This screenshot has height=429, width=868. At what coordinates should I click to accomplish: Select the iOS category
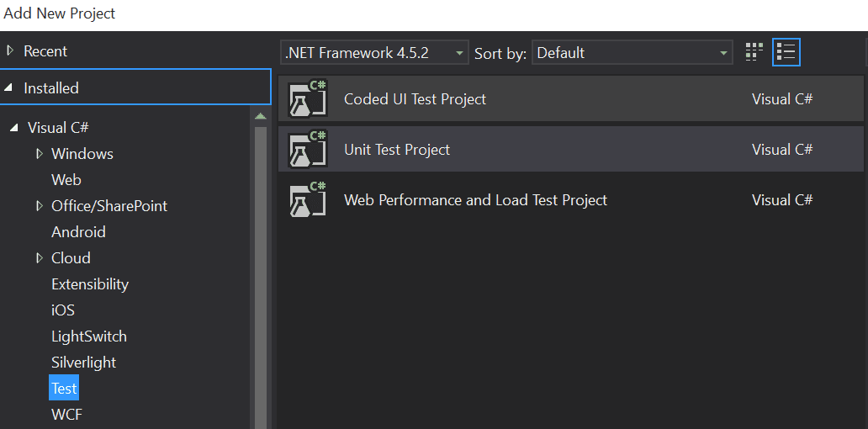(62, 310)
